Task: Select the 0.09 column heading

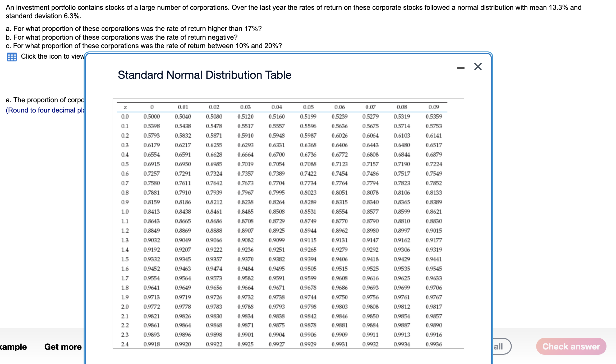Action: [433, 107]
